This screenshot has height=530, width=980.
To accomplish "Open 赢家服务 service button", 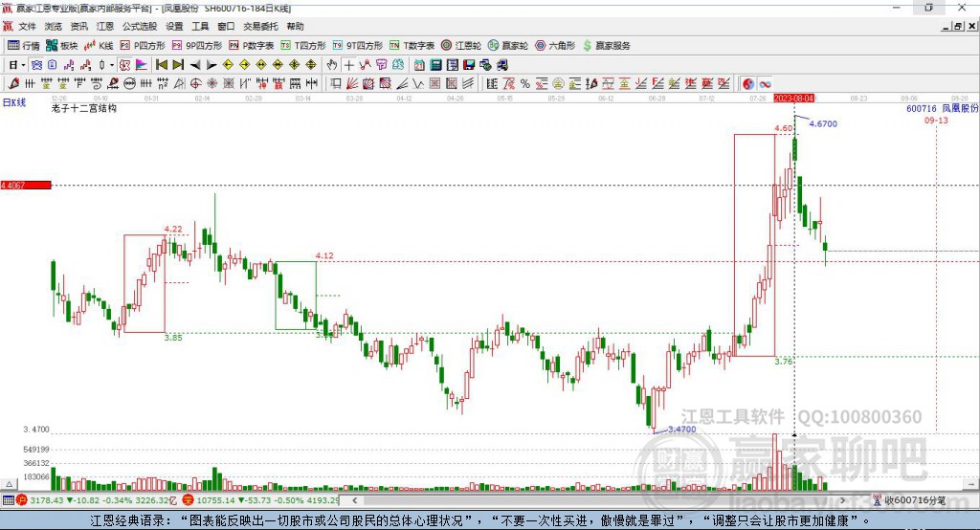I will [x=606, y=46].
